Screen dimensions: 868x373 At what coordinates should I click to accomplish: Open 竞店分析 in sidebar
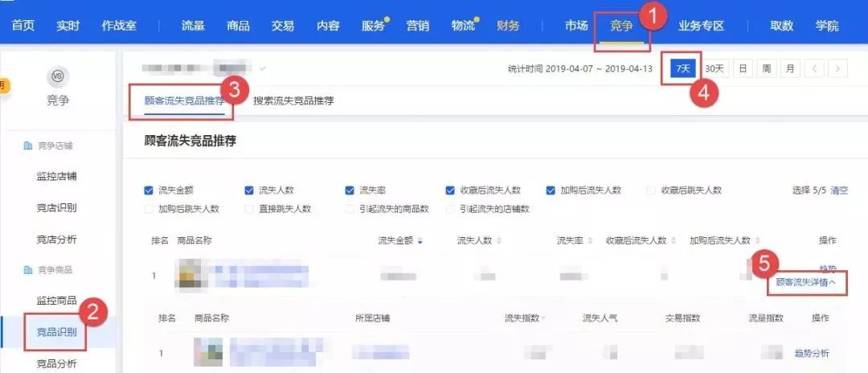[x=56, y=240]
